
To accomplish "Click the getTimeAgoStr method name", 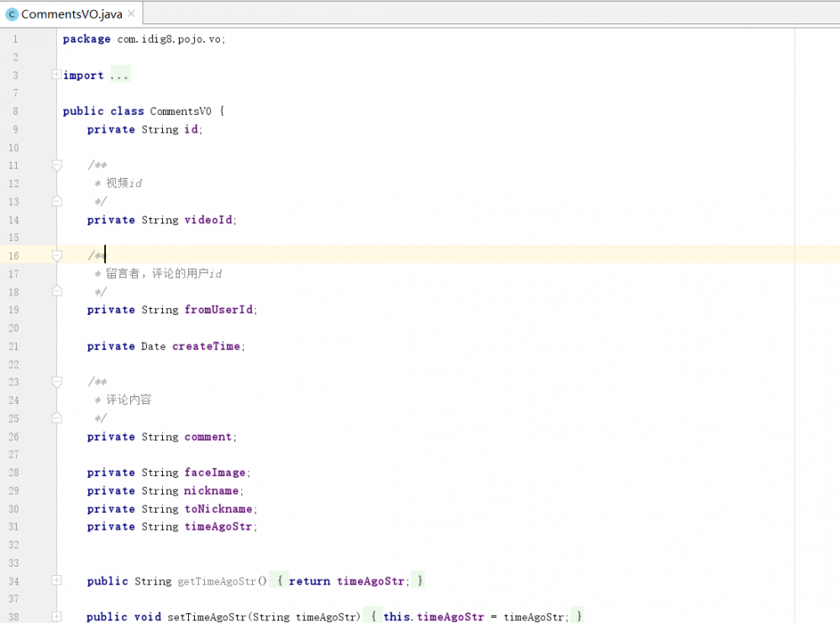I will [217, 581].
